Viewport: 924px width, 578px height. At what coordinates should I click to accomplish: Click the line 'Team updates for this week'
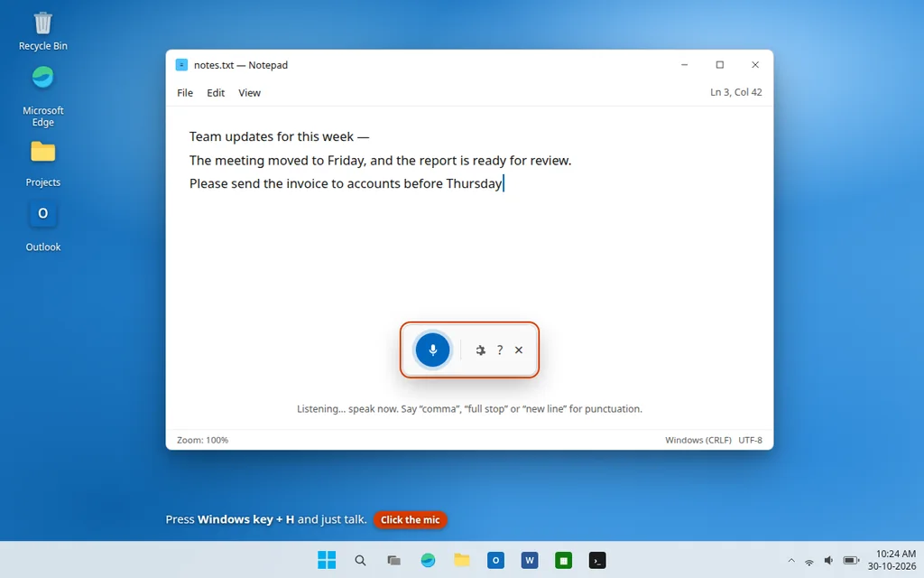pyautogui.click(x=280, y=136)
